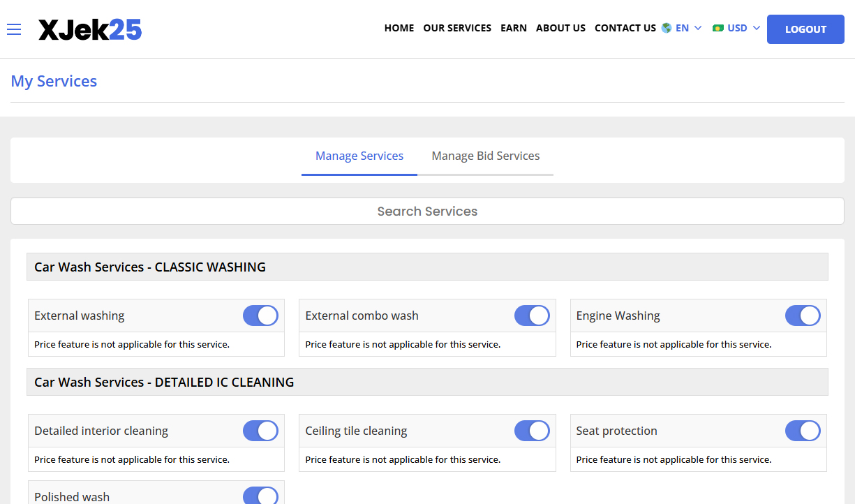Image resolution: width=855 pixels, height=504 pixels.
Task: Navigate to the EARN page
Action: pyautogui.click(x=514, y=28)
